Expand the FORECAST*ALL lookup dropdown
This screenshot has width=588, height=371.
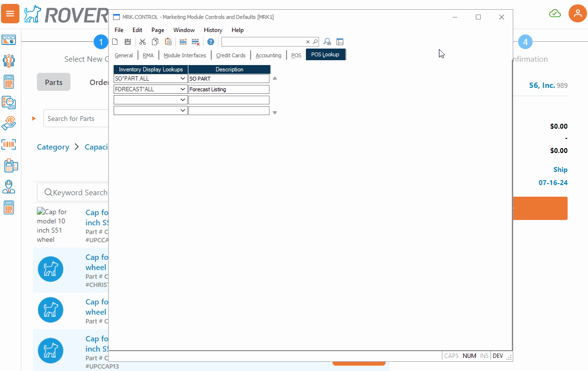pyautogui.click(x=183, y=89)
